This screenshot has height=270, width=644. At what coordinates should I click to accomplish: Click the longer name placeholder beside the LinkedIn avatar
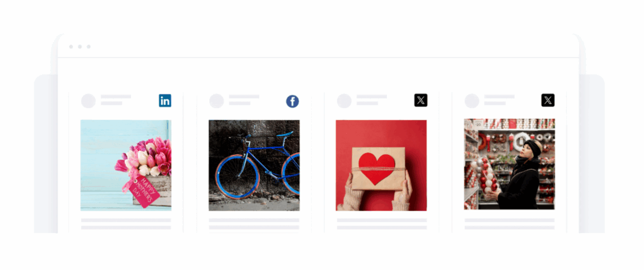(x=116, y=97)
